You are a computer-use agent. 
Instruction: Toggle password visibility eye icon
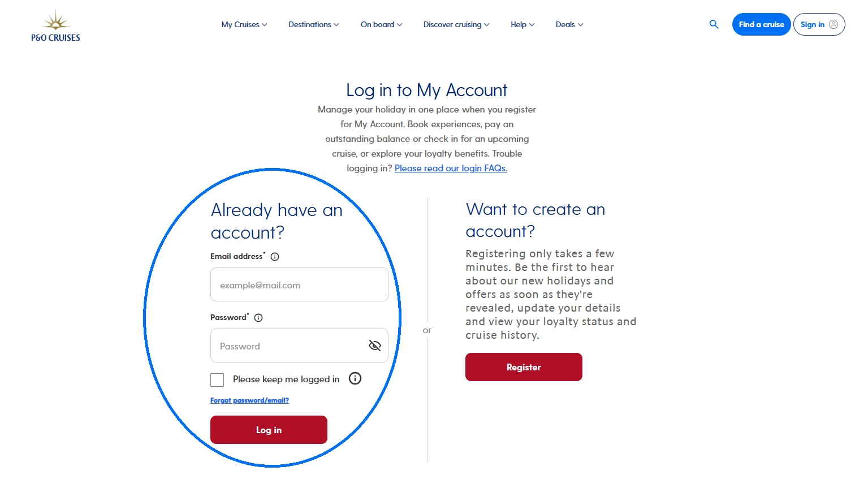374,346
